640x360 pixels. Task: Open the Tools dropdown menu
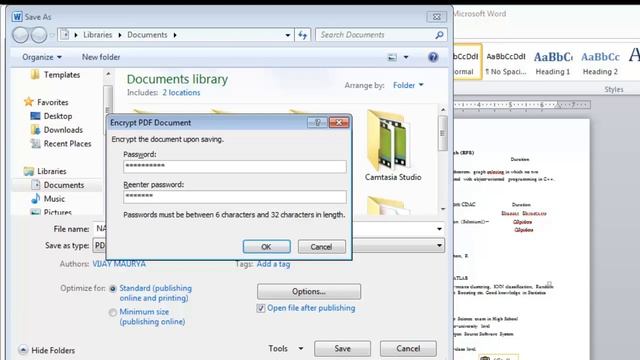[286, 348]
